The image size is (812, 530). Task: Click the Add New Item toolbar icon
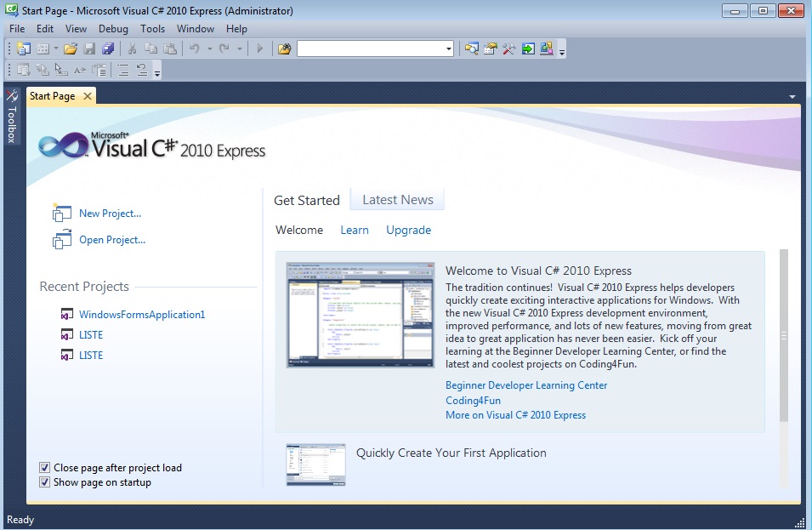(x=43, y=48)
